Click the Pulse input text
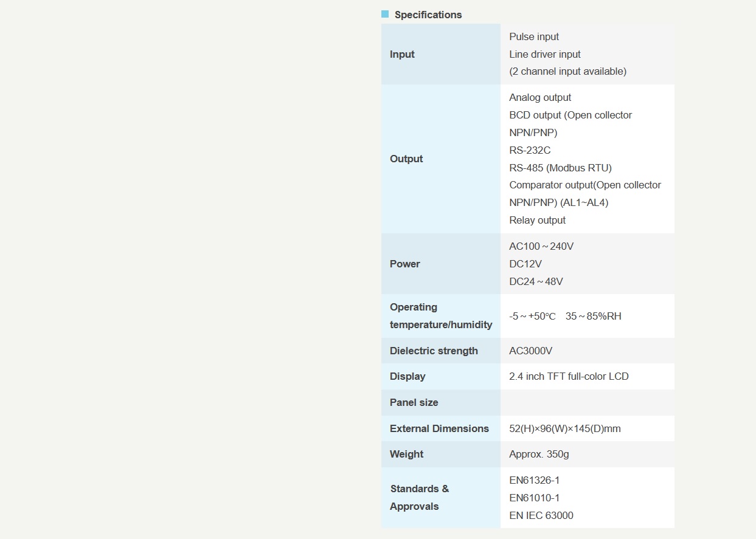The height and width of the screenshot is (539, 756). pyautogui.click(x=534, y=36)
